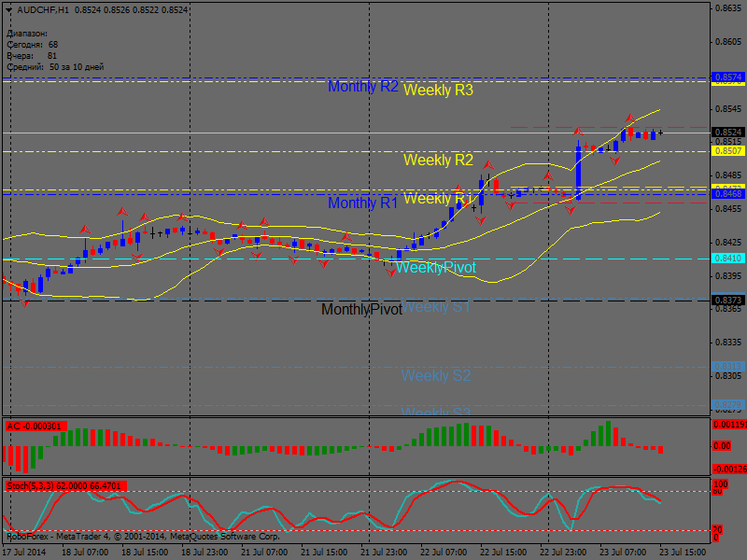747x560 pixels.
Task: Click the 0.8373 price tag on axis
Action: pyautogui.click(x=727, y=301)
